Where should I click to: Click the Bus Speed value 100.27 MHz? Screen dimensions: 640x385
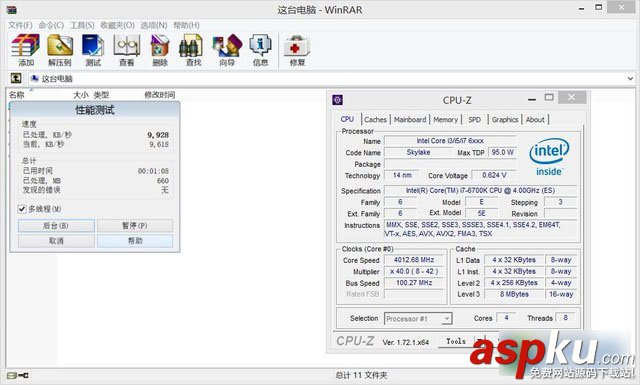(414, 283)
